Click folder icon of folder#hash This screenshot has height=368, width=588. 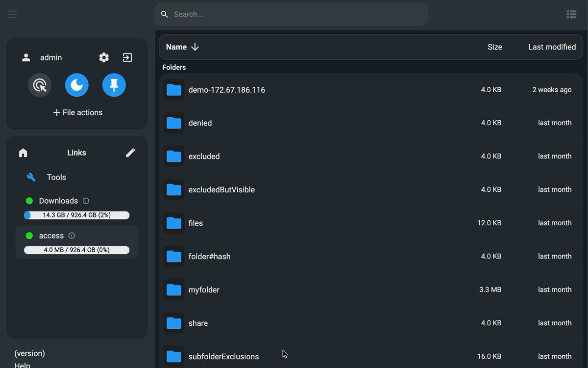point(174,257)
